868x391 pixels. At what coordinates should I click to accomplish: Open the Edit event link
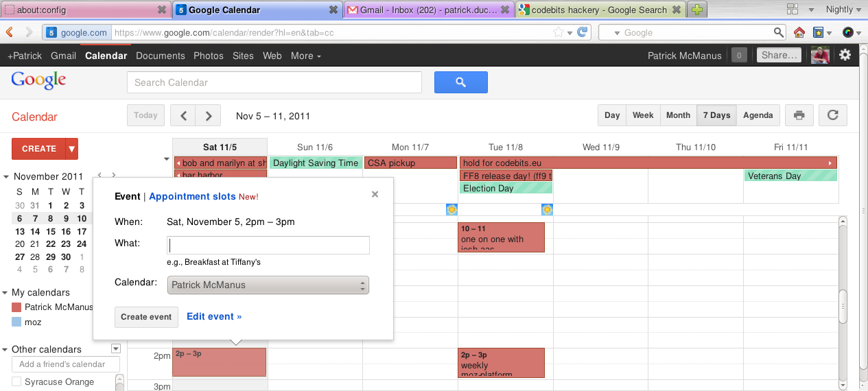214,316
